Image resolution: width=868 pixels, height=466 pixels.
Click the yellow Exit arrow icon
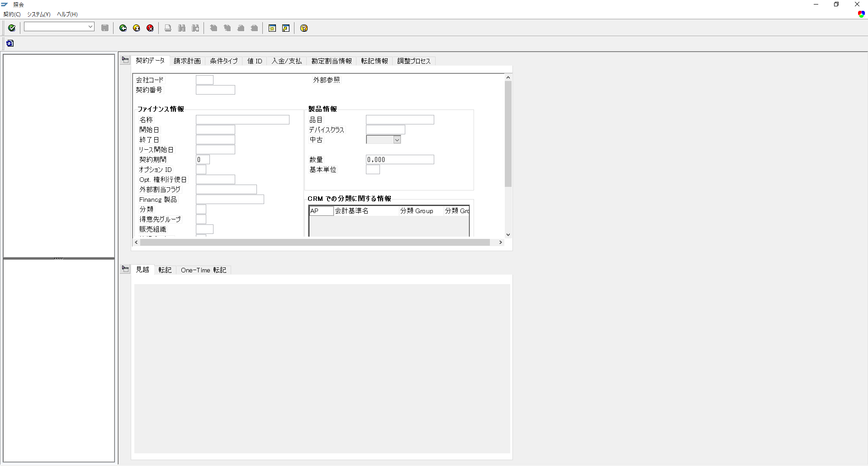point(137,28)
